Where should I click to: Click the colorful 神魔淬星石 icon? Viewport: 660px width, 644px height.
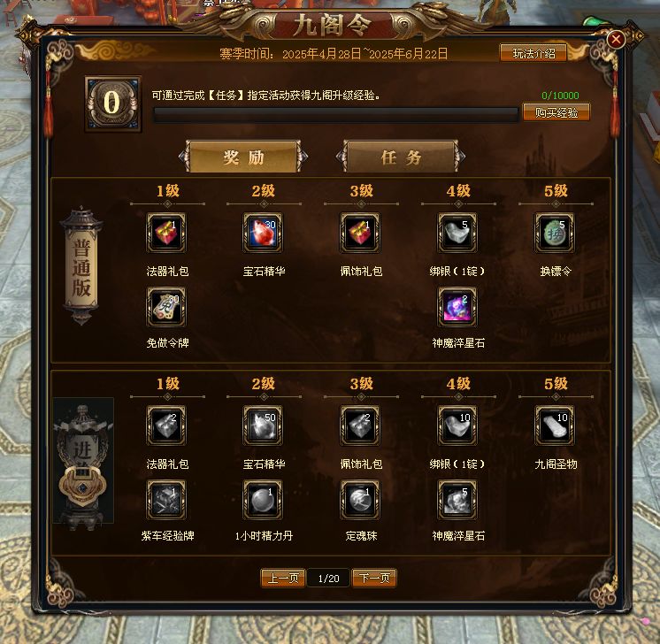(x=457, y=307)
